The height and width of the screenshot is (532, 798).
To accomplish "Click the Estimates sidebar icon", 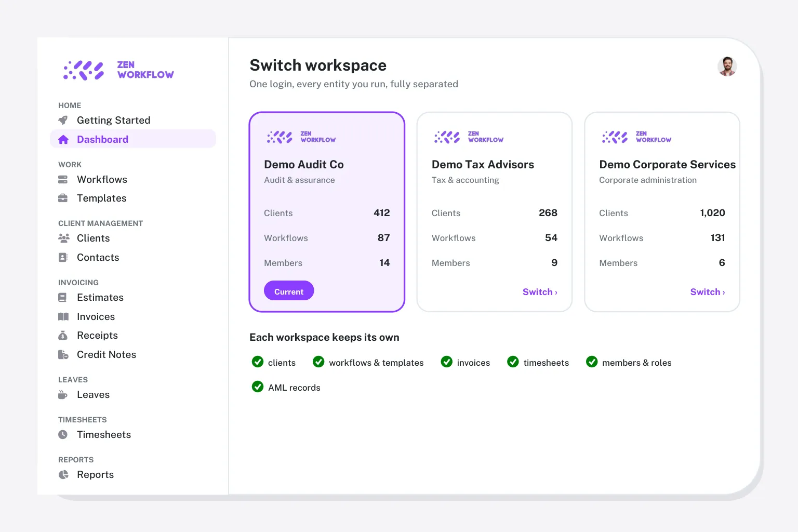I will (x=62, y=298).
